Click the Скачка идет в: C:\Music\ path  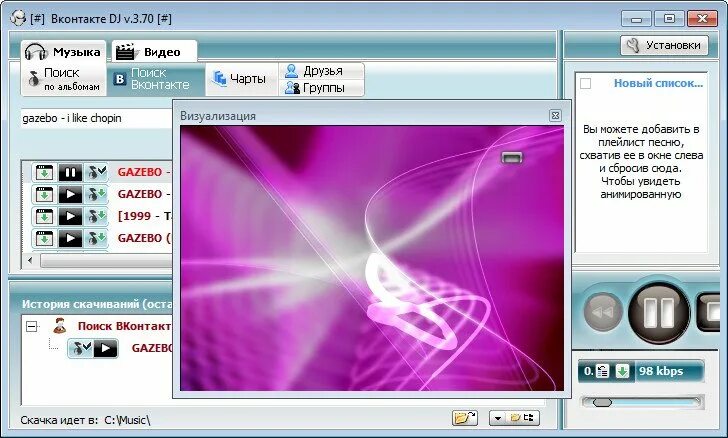pyautogui.click(x=85, y=420)
